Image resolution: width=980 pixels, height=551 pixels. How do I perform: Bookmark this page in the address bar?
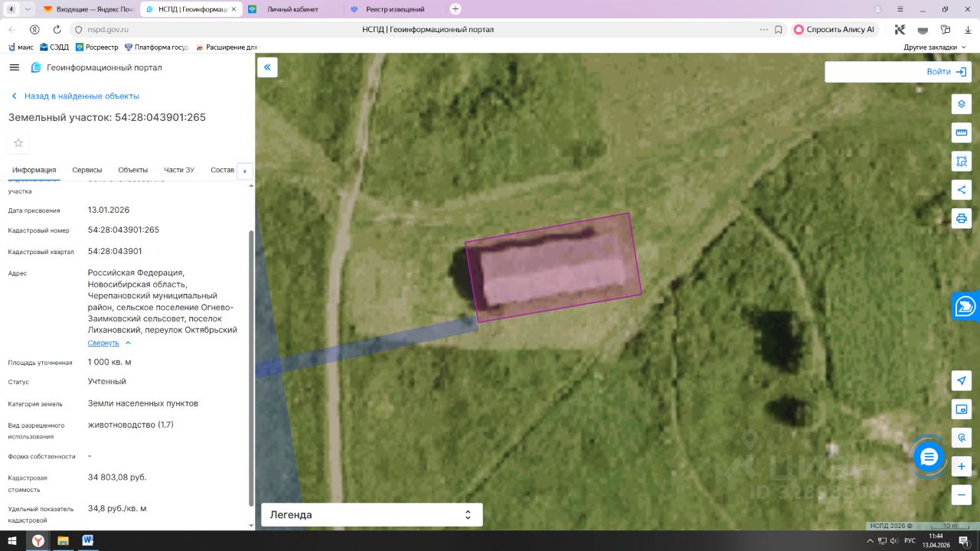(x=779, y=29)
